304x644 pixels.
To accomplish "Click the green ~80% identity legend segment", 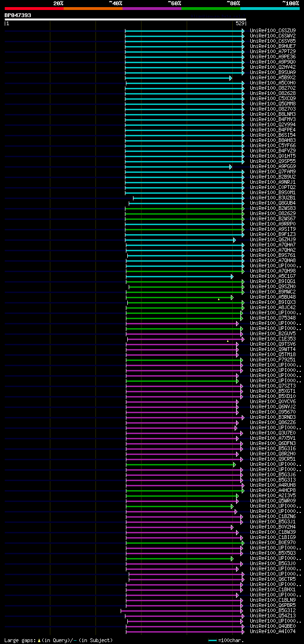I will coord(211,9).
